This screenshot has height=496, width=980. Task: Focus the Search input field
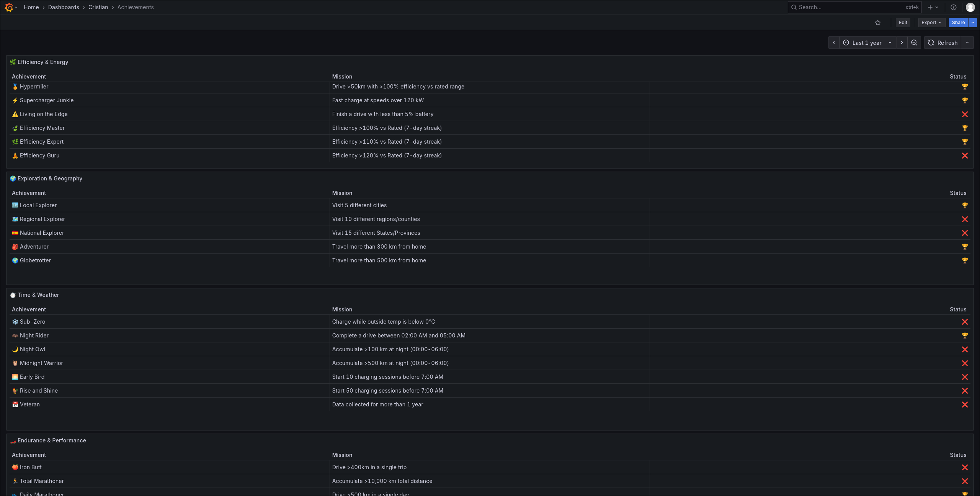pyautogui.click(x=850, y=7)
